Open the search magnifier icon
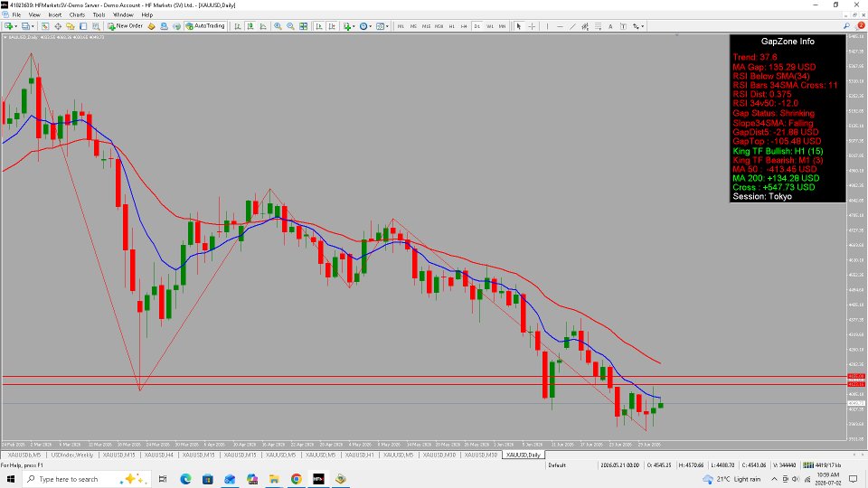The width and height of the screenshot is (868, 488). (x=847, y=26)
